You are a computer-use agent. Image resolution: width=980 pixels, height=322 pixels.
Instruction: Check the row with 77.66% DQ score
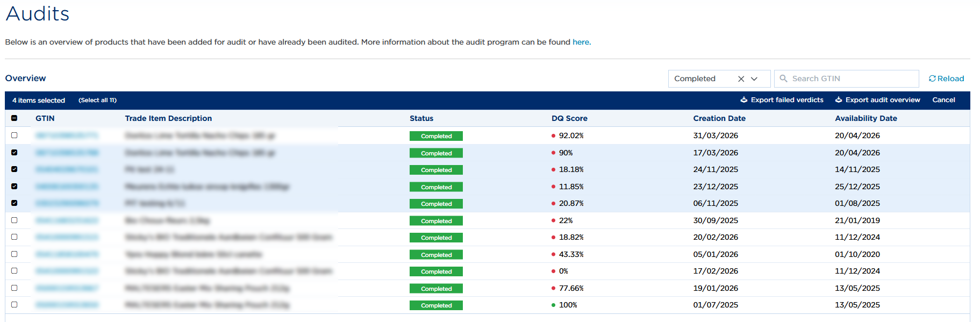click(14, 288)
